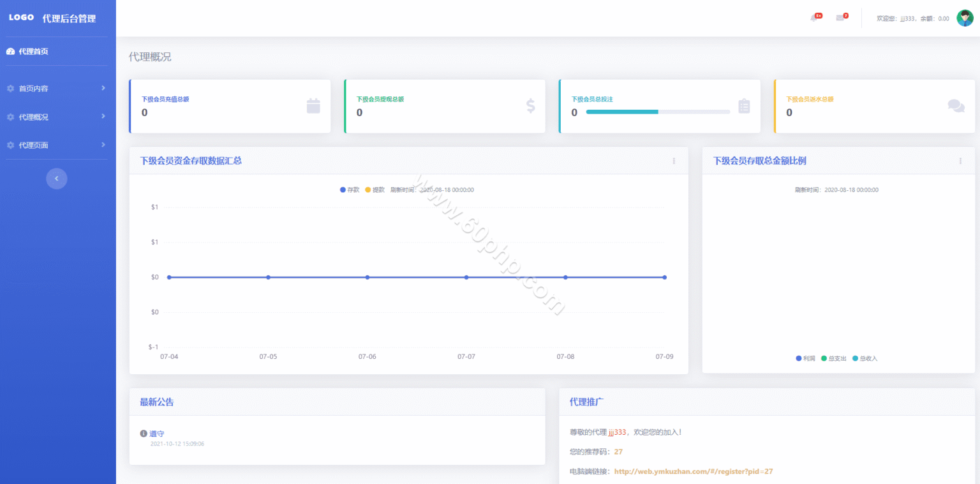Click the gear icon beside 代理概况 in the sidebar

point(10,117)
